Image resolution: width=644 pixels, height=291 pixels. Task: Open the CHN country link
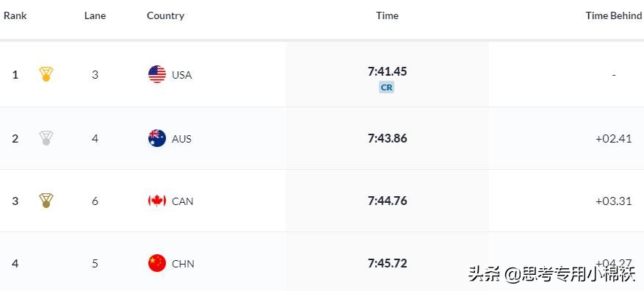coord(183,264)
